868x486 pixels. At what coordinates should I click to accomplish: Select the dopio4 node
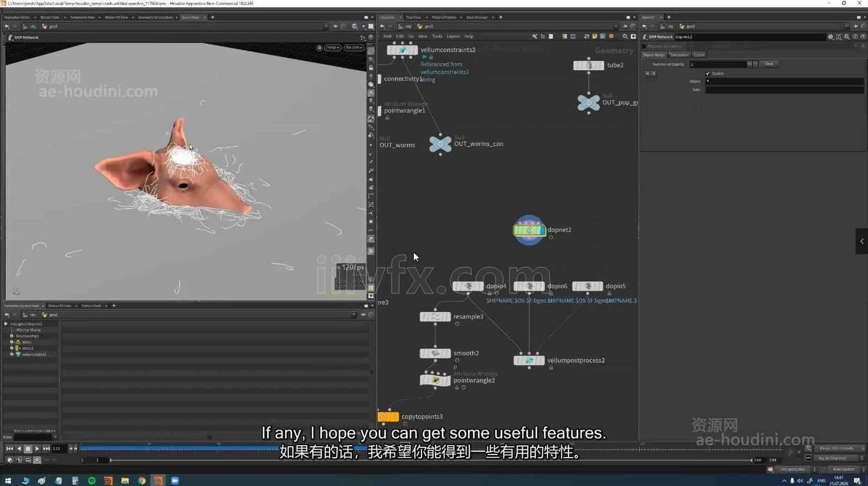click(468, 286)
